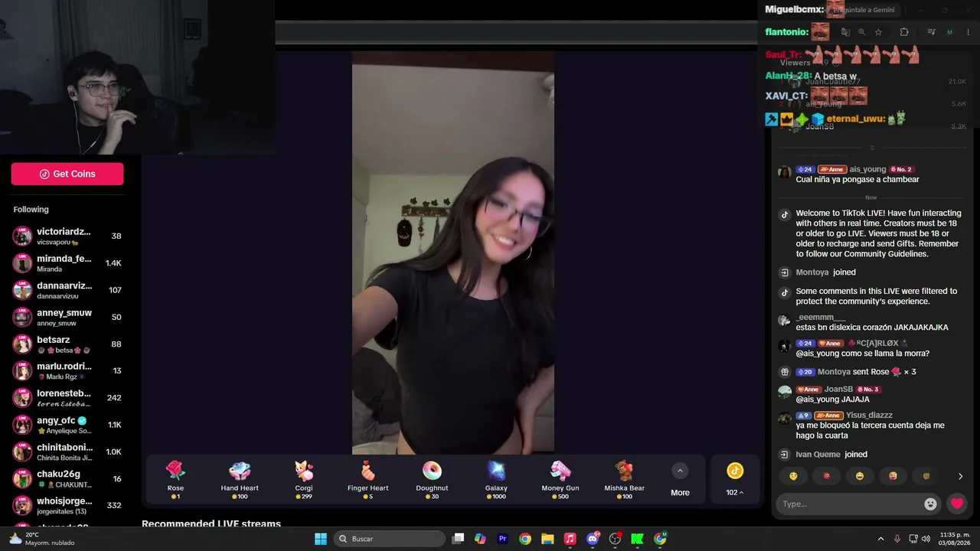
Task: Open Copilot from the taskbar
Action: 480,539
